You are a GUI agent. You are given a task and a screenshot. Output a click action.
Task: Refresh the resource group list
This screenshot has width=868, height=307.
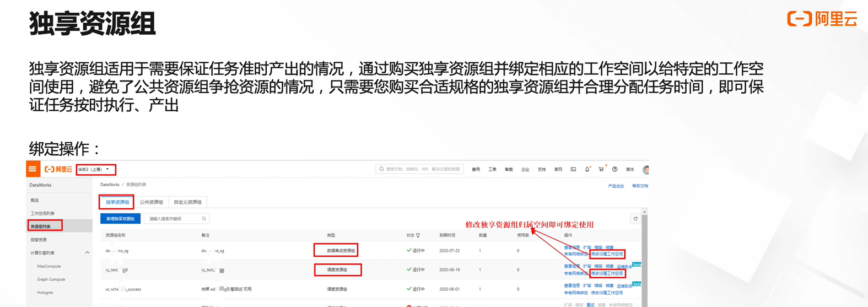pyautogui.click(x=635, y=219)
